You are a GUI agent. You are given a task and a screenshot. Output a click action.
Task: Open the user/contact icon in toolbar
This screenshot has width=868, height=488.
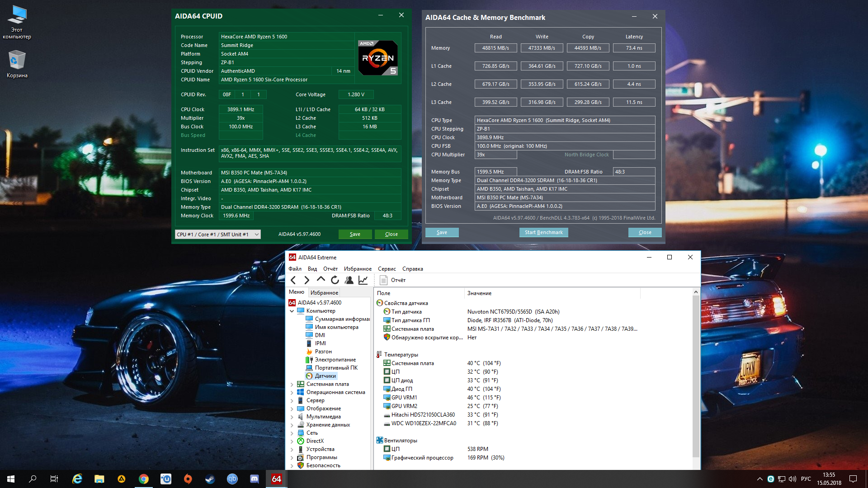coord(349,280)
